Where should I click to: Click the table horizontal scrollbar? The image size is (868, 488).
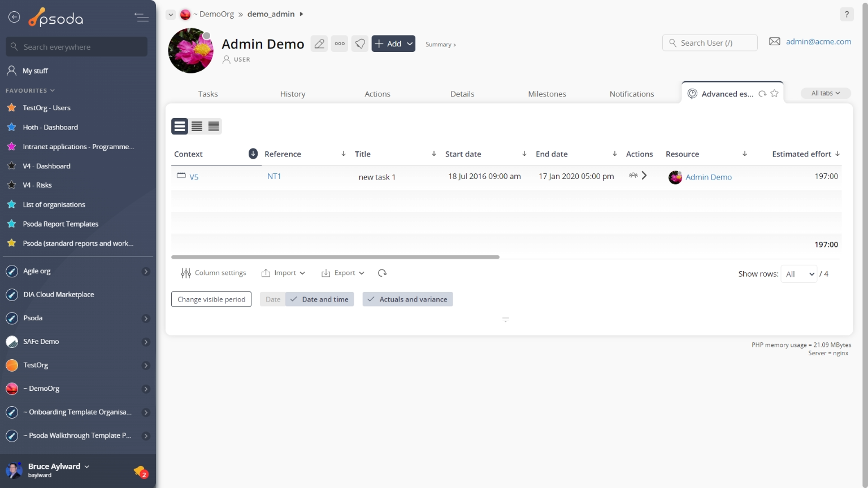(x=335, y=257)
